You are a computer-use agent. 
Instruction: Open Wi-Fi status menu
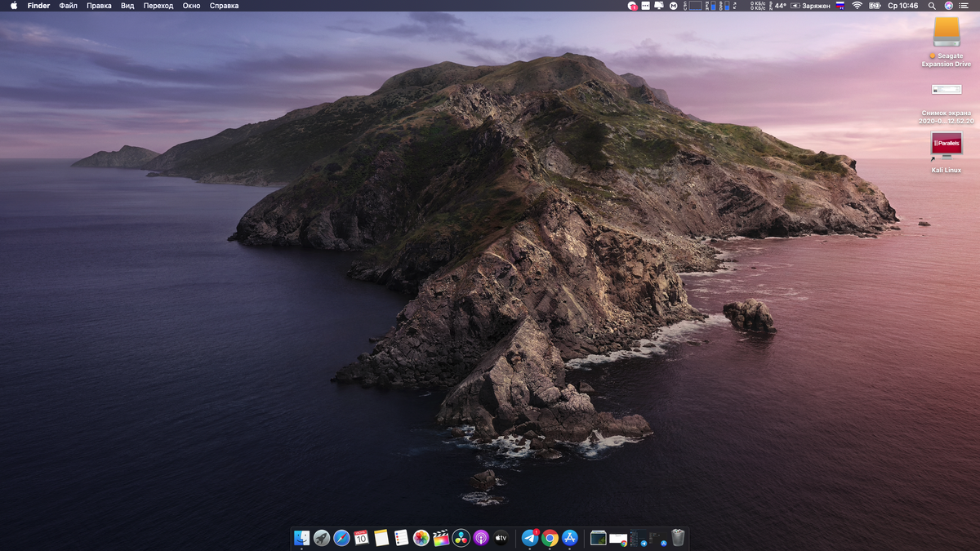tap(857, 6)
